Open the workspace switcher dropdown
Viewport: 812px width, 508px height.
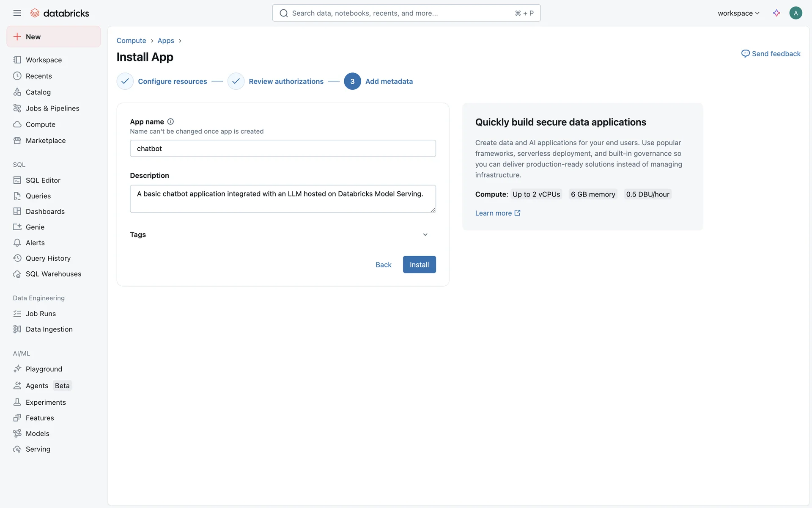coord(738,13)
